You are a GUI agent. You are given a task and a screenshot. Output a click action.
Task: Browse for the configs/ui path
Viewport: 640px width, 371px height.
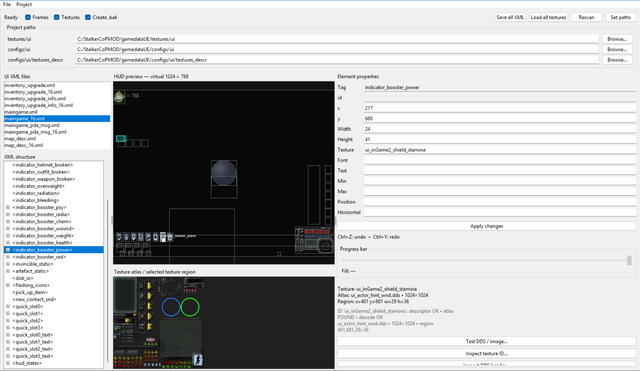point(617,49)
